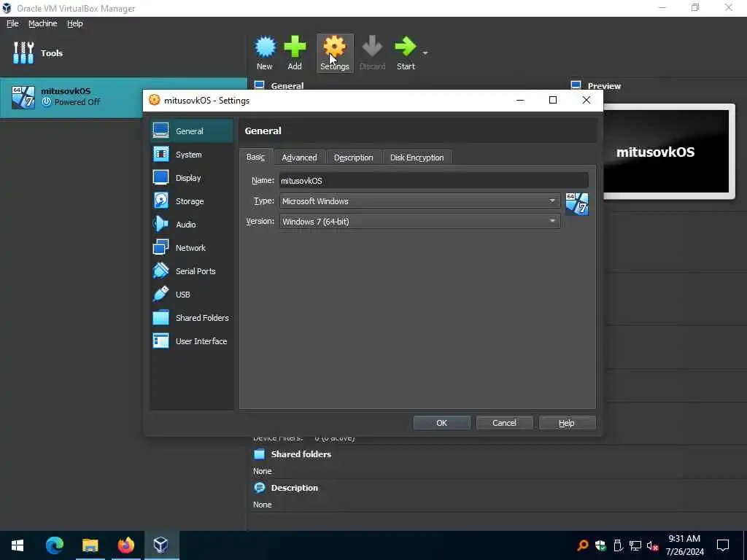Open the Start button dropdown arrow
Image resolution: width=747 pixels, height=560 pixels.
click(x=425, y=52)
